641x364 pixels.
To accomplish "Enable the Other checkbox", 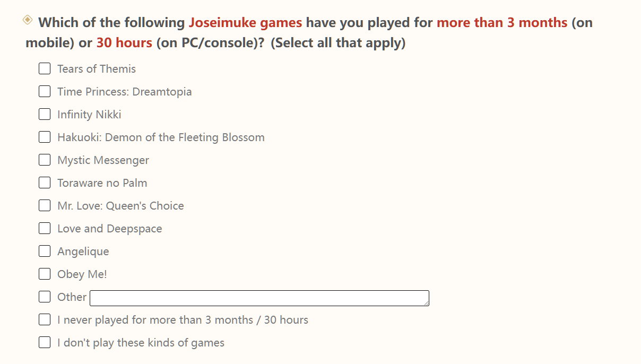I will pos(45,297).
